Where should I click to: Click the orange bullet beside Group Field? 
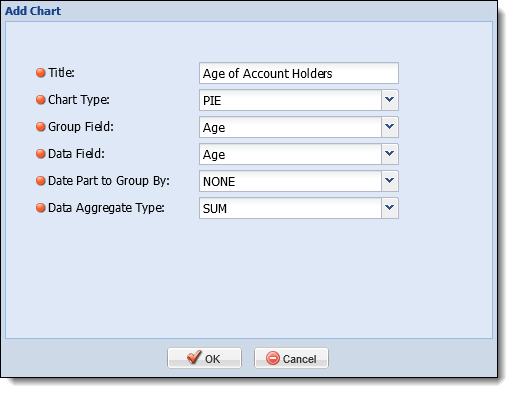tap(41, 127)
